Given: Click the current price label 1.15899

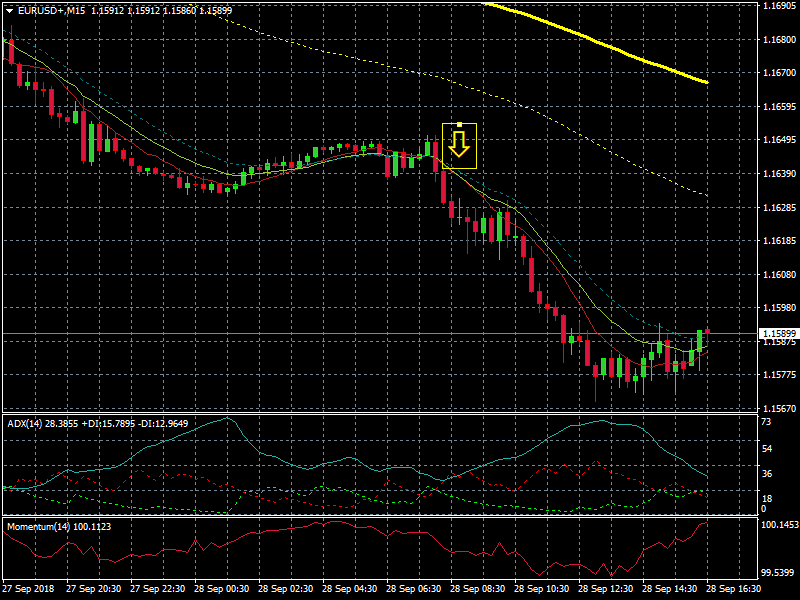Looking at the screenshot, I should (x=778, y=333).
